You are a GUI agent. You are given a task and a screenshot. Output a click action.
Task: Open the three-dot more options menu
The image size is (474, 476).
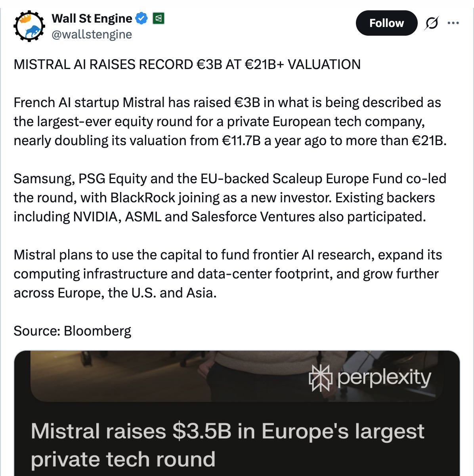pyautogui.click(x=453, y=23)
